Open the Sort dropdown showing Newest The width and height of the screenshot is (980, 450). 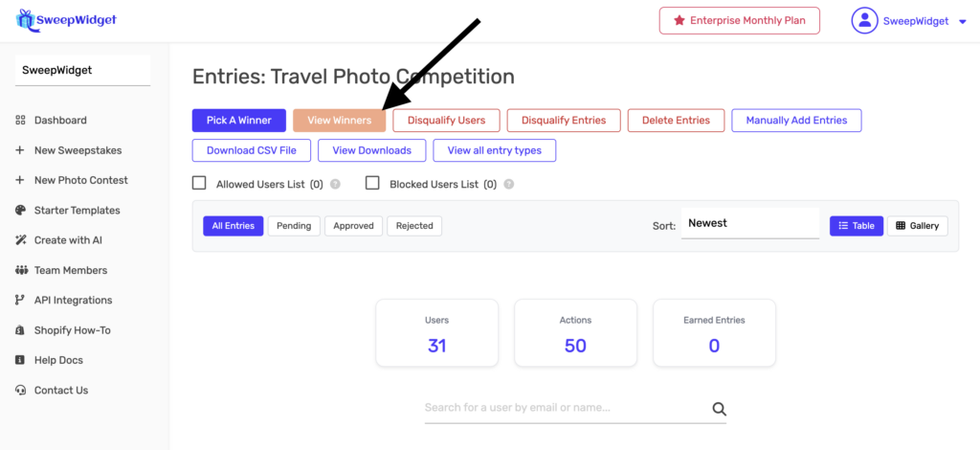point(750,224)
